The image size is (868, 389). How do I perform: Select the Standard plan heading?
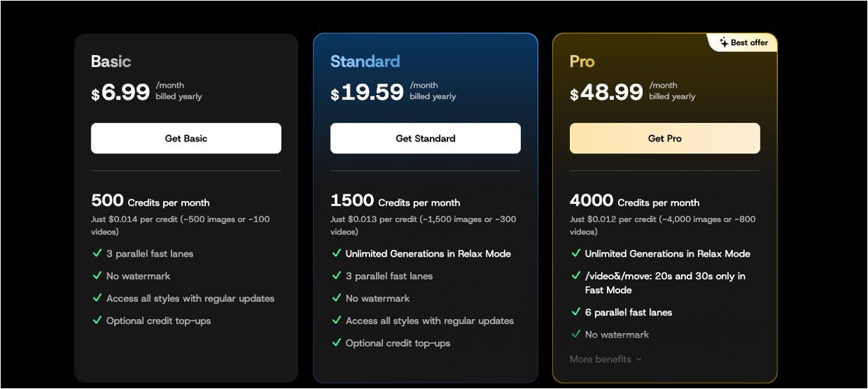click(365, 62)
